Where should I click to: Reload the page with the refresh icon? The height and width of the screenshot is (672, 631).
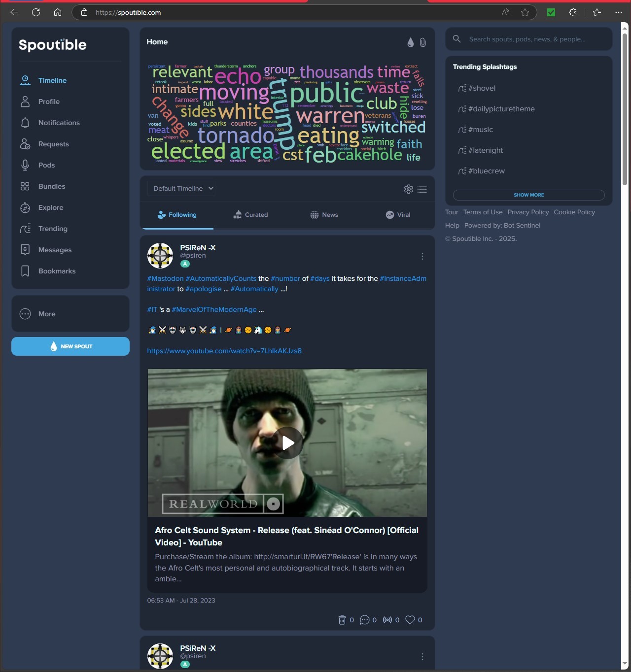(36, 12)
